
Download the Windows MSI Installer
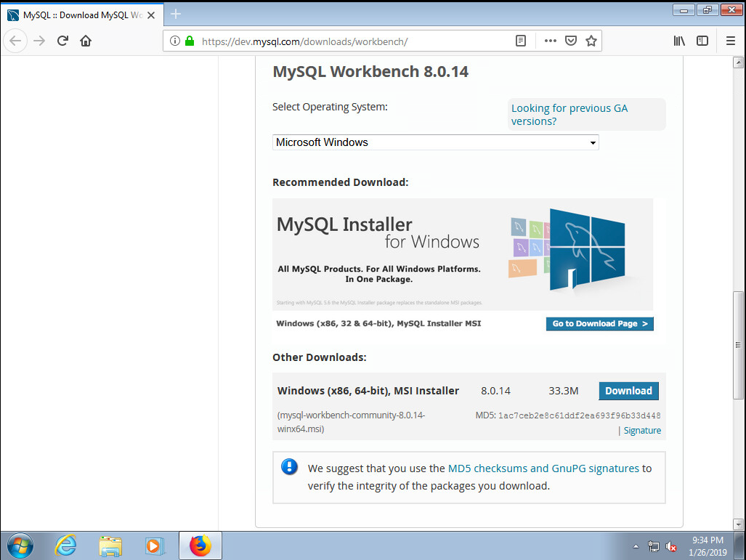[x=628, y=391]
